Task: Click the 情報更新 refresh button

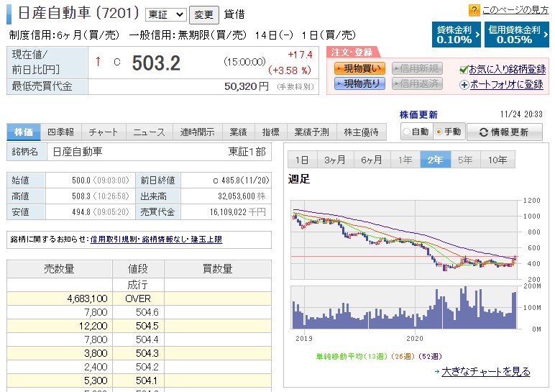Action: (505, 132)
